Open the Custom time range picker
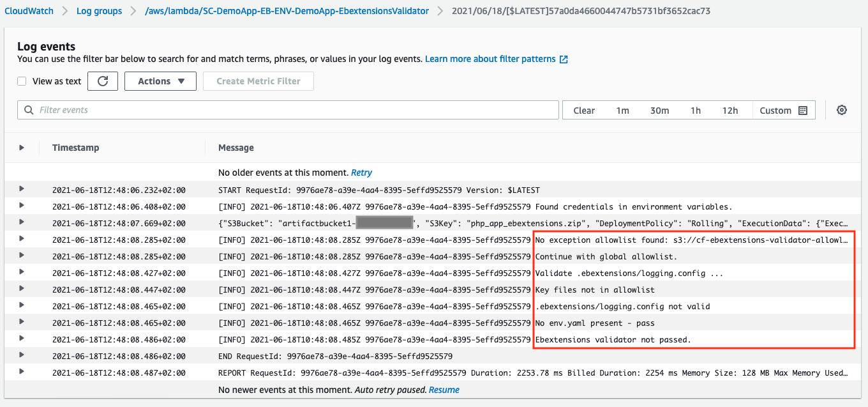The width and height of the screenshot is (868, 407). click(783, 111)
